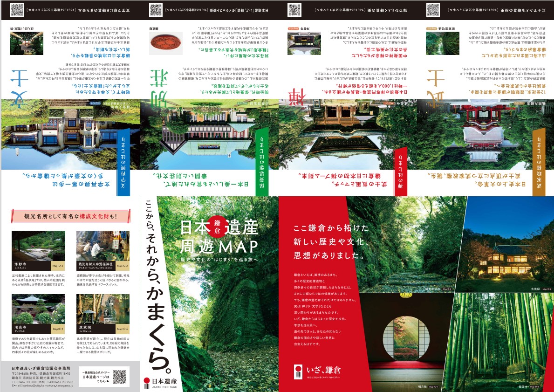This screenshot has height=392, width=554.
Task: Select the 成就院 name label
Action: click(96, 329)
